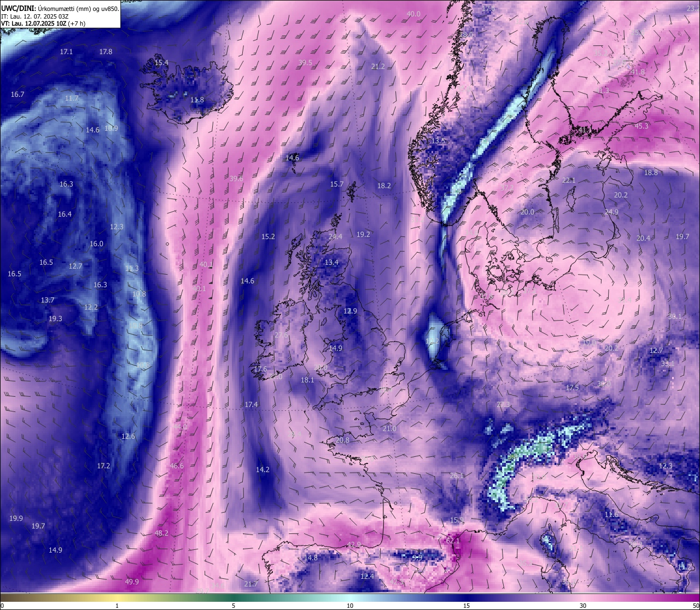Click the 41.8 value label
Screen dimensions: 700x610
point(638,72)
